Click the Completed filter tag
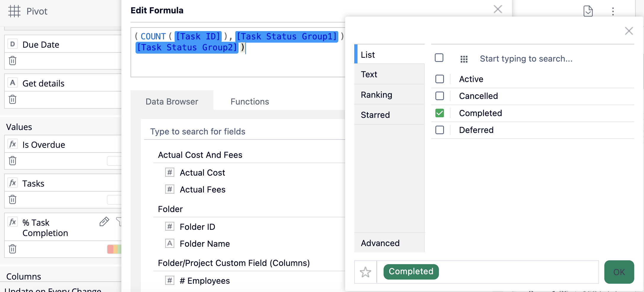This screenshot has height=292, width=644. tap(411, 272)
